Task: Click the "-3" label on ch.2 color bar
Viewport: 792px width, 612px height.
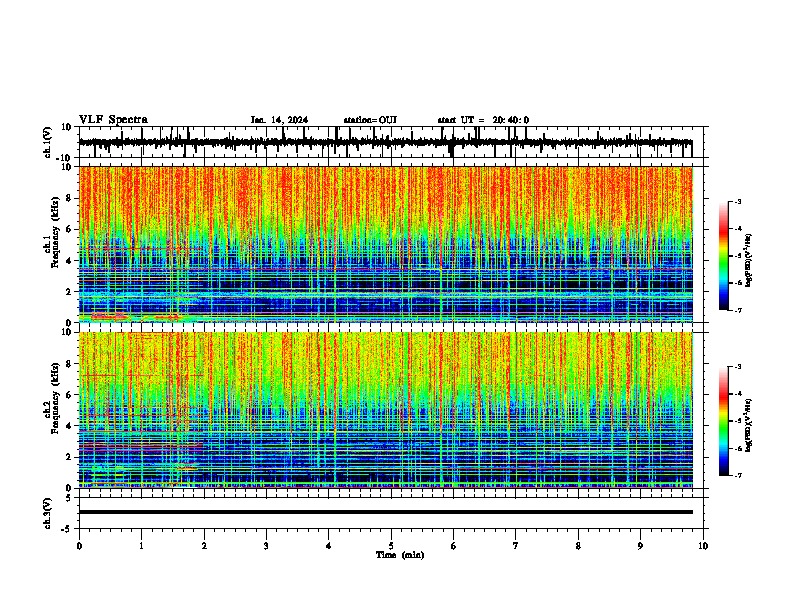Action: tap(737, 367)
